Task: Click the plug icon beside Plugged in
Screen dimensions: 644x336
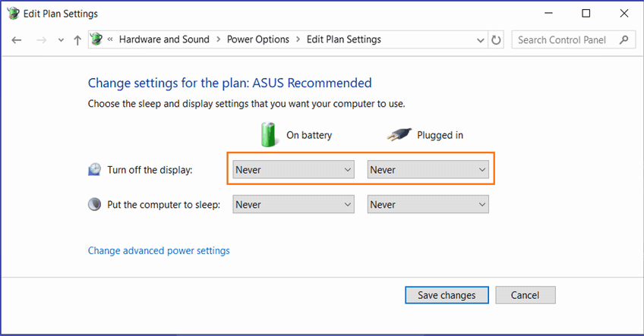Action: click(399, 135)
